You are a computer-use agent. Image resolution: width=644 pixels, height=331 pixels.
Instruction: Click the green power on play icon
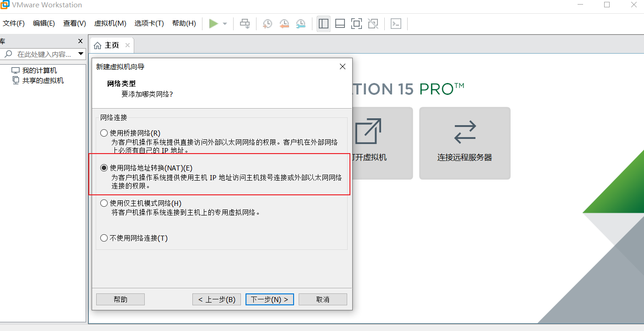click(213, 24)
